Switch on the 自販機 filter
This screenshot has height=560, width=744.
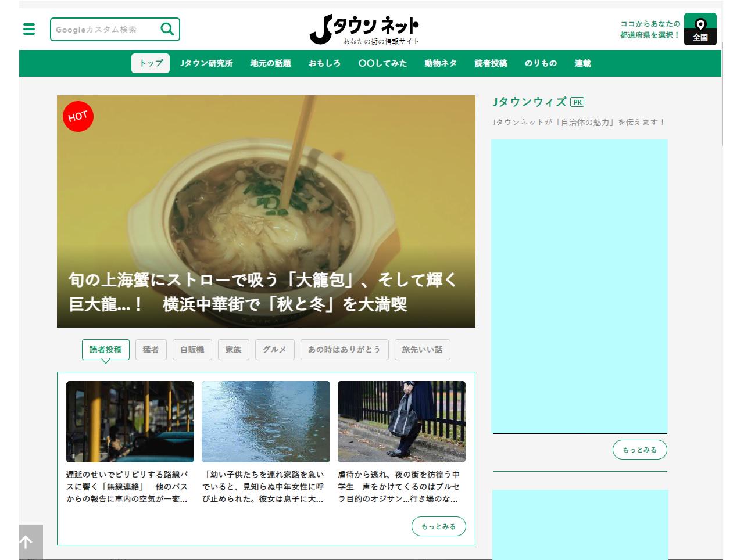point(192,349)
